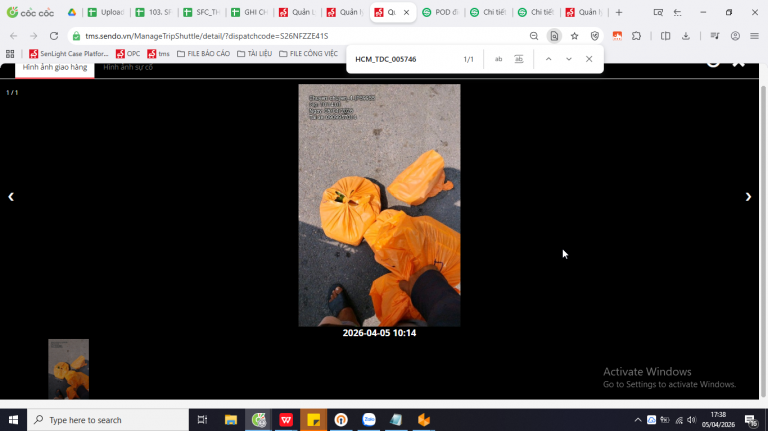Switch to the SFC_TH spreadsheet tab
768x431 pixels.
coord(202,12)
